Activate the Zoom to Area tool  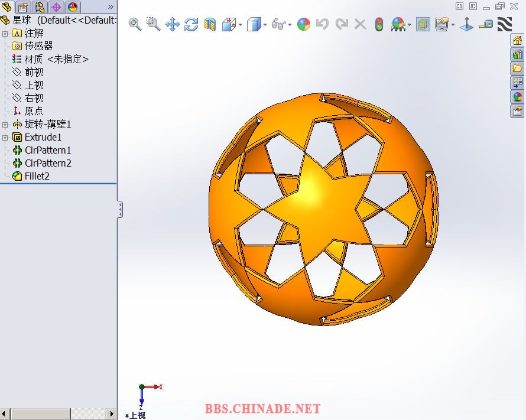[x=154, y=24]
